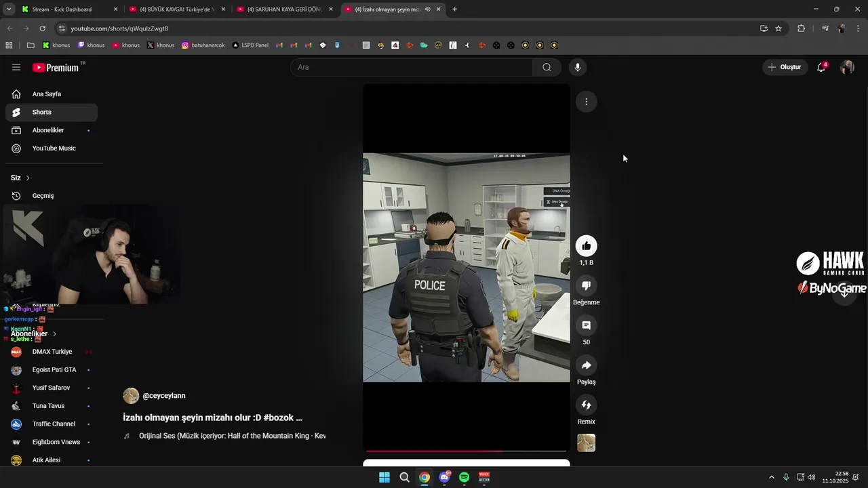This screenshot has width=868, height=488.
Task: Open Egoist Pati GTA channel
Action: pos(52,370)
